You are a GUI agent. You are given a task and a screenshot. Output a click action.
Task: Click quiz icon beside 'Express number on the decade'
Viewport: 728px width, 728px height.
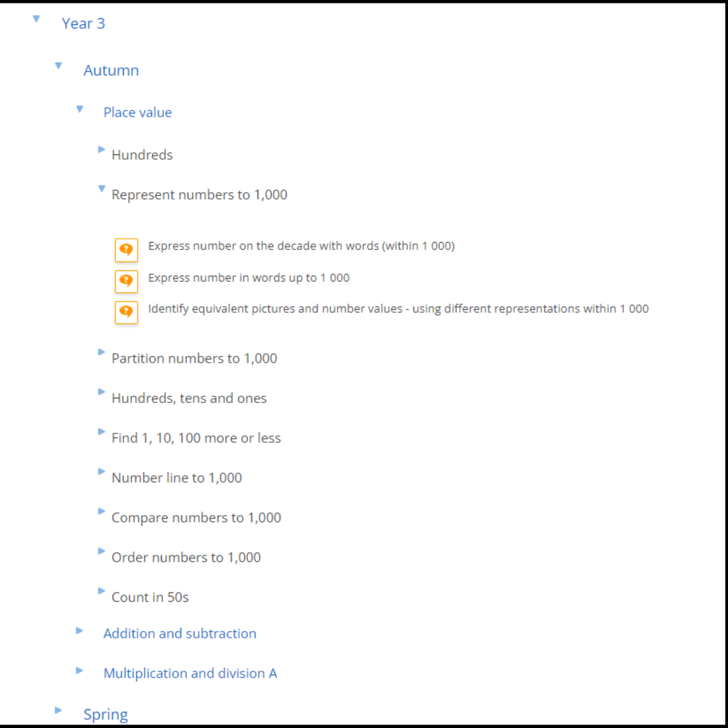pos(126,249)
